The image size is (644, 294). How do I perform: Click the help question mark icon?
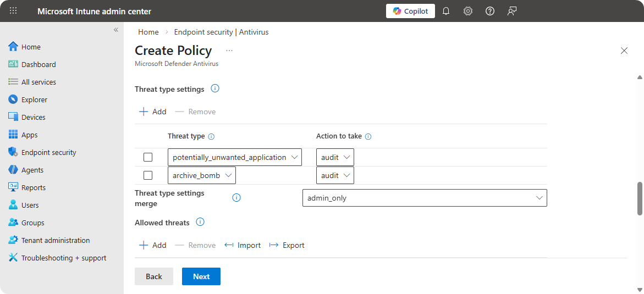click(x=490, y=11)
